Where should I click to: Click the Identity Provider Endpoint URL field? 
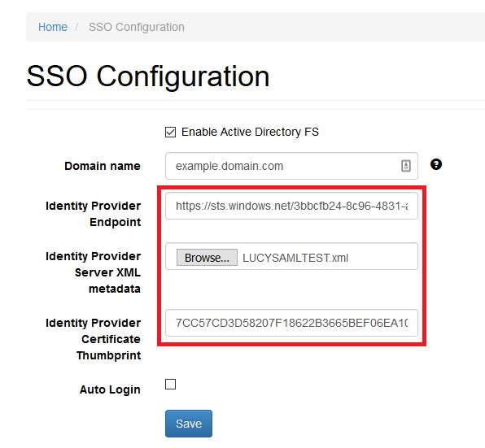click(x=291, y=206)
